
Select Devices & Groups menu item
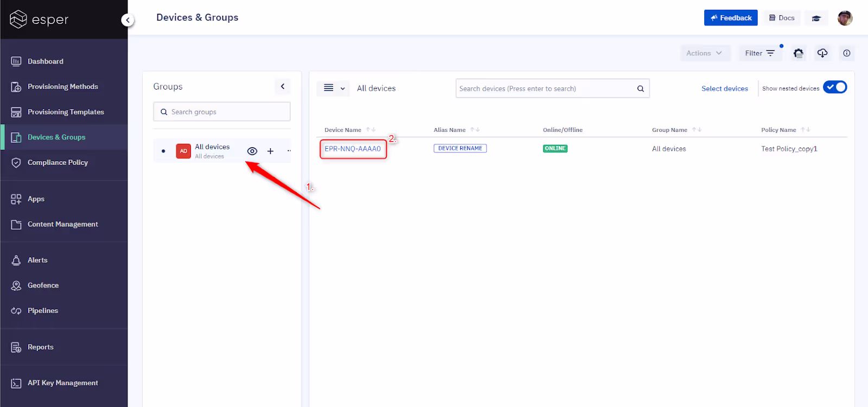[64, 137]
